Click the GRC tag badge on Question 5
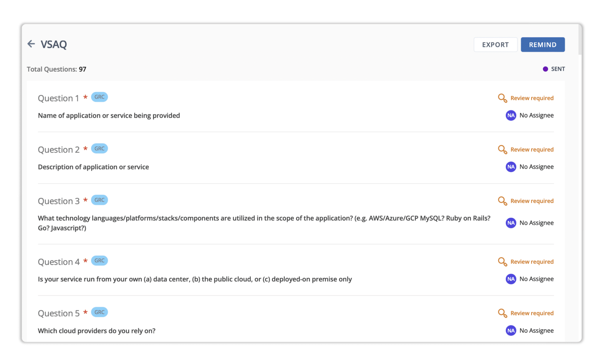The height and width of the screenshot is (364, 603). (x=100, y=312)
